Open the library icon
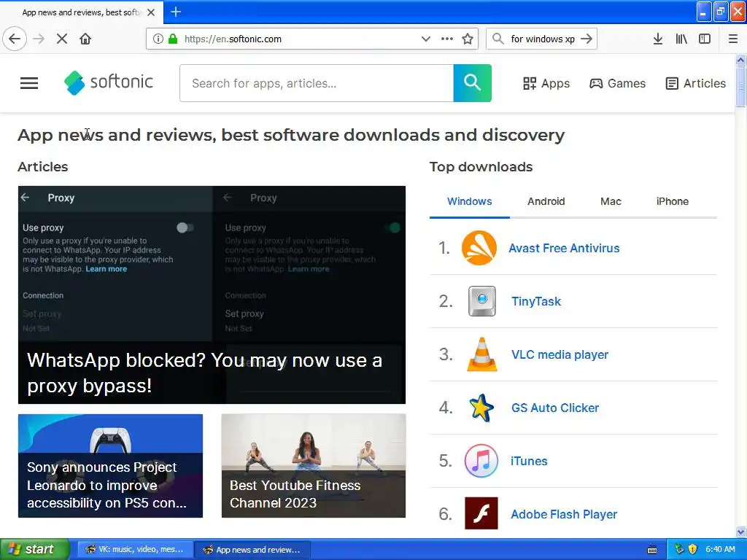747x560 pixels. 681,39
